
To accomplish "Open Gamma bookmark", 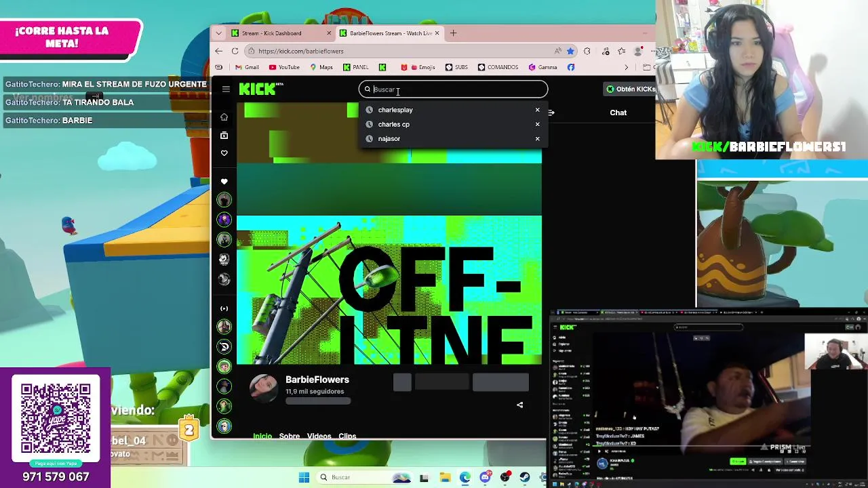I will tap(542, 67).
